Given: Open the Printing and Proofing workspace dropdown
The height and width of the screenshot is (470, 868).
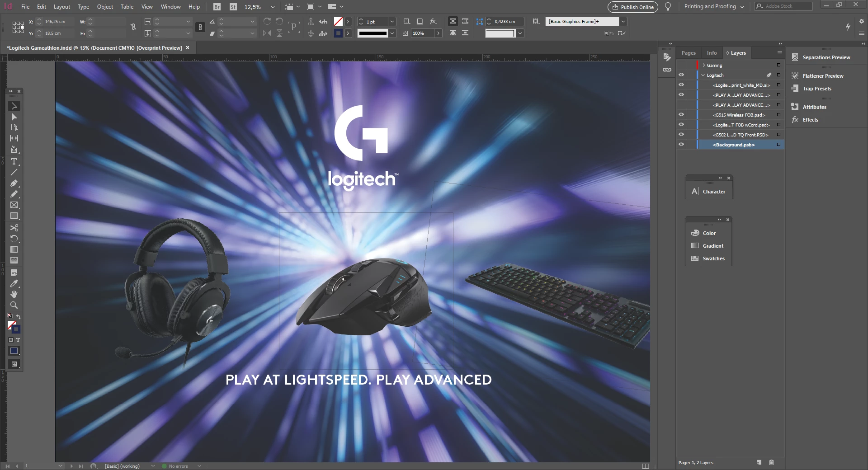Looking at the screenshot, I should coord(742,7).
